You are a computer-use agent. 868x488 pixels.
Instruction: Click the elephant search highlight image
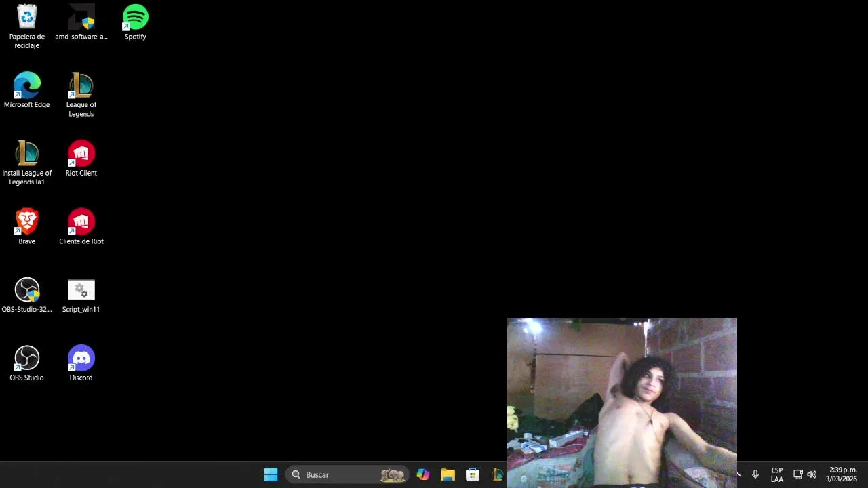(x=393, y=475)
